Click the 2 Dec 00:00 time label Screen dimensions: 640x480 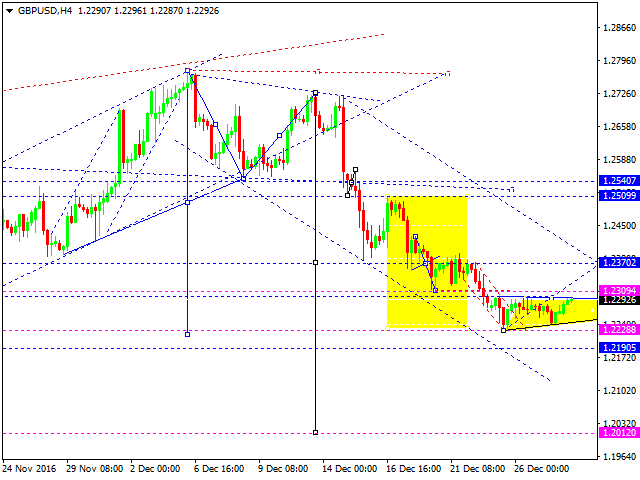point(155,469)
